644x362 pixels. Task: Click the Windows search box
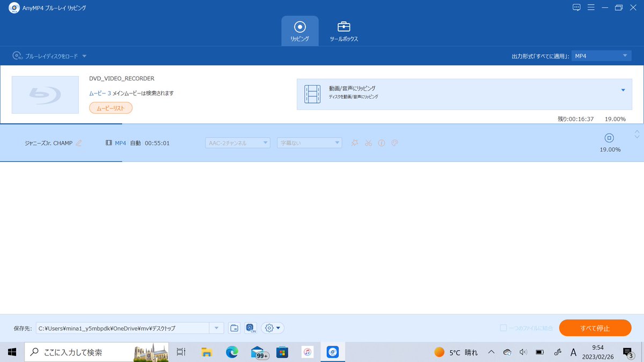pos(98,352)
